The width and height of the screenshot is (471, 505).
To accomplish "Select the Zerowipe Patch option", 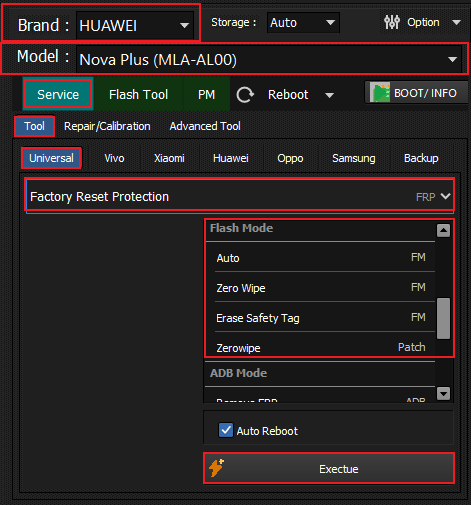I will pyautogui.click(x=321, y=347).
